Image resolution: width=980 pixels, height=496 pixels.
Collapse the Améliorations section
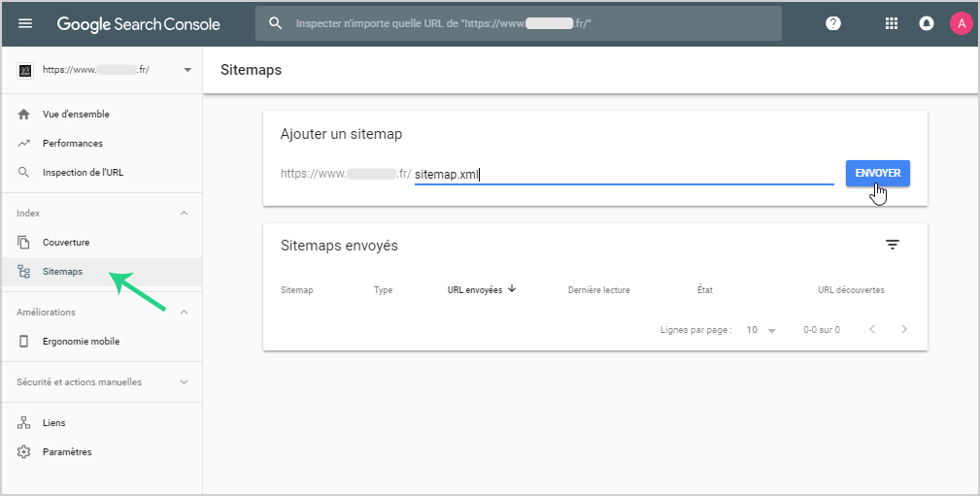184,312
